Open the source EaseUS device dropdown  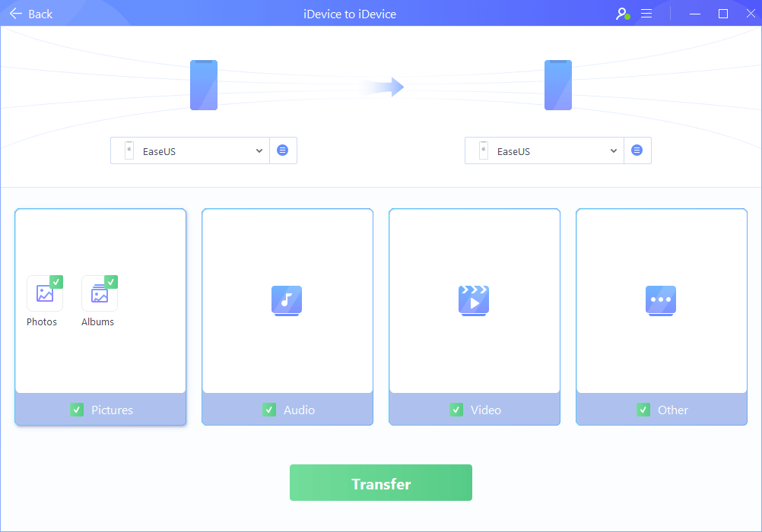pos(190,150)
